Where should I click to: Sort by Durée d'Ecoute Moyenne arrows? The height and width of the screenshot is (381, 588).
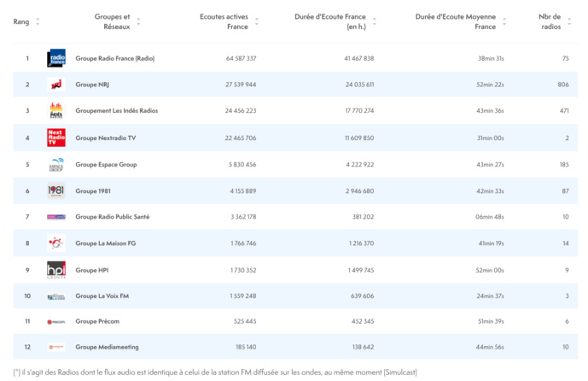click(x=504, y=21)
